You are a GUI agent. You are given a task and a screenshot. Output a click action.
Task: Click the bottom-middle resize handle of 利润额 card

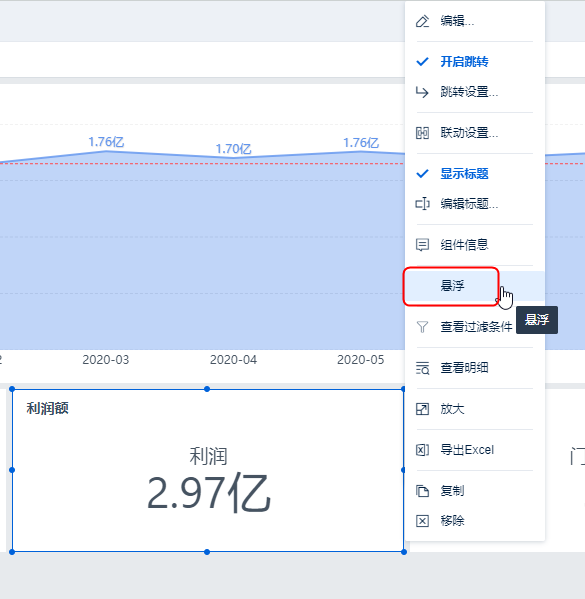click(x=207, y=552)
